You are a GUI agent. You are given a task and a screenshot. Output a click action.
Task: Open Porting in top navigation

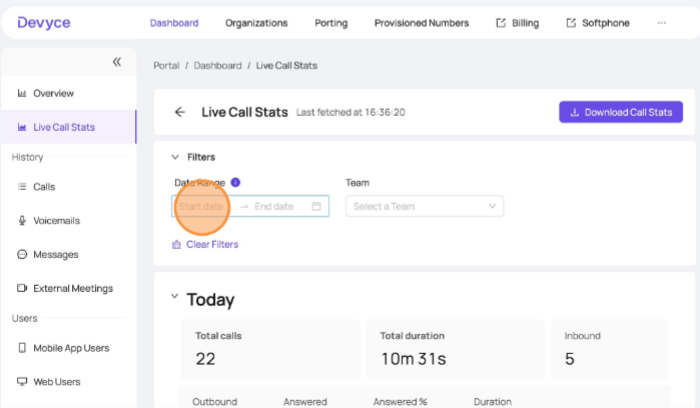click(331, 23)
